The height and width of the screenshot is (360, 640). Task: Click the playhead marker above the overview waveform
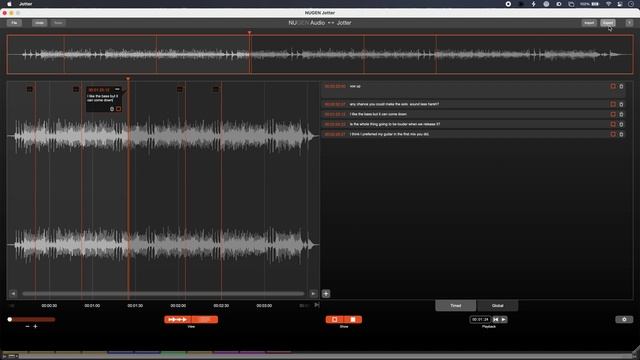click(x=249, y=33)
